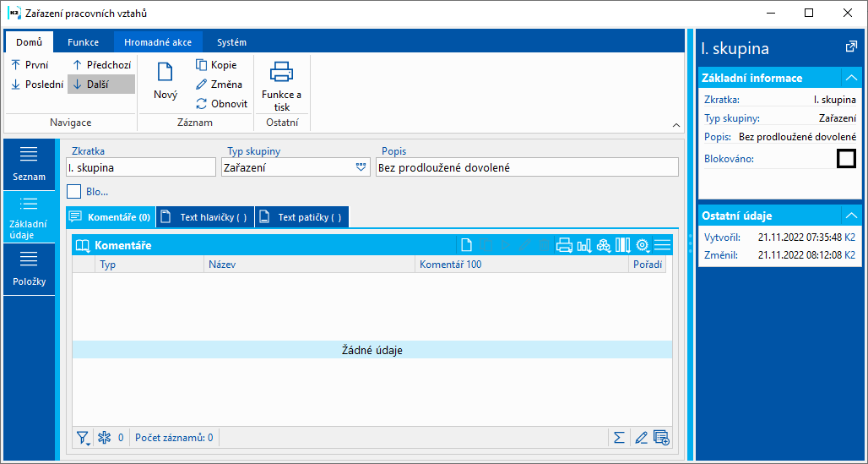
Task: Create a new record with Nový
Action: click(165, 81)
